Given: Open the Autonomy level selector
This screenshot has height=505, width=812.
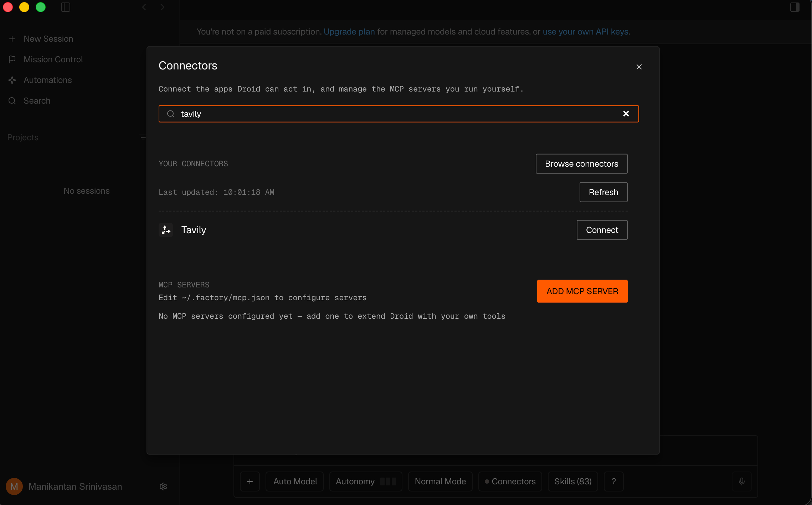Looking at the screenshot, I should (x=366, y=481).
